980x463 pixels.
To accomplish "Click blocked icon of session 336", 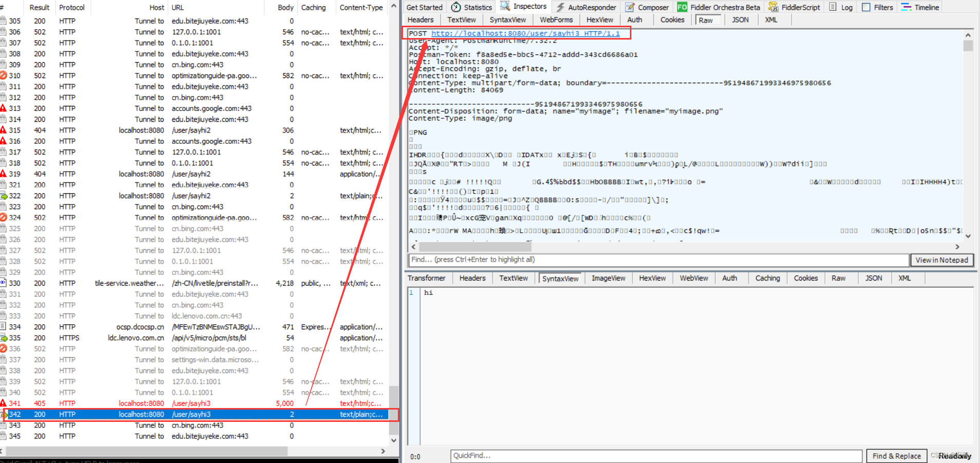I will tap(3, 348).
